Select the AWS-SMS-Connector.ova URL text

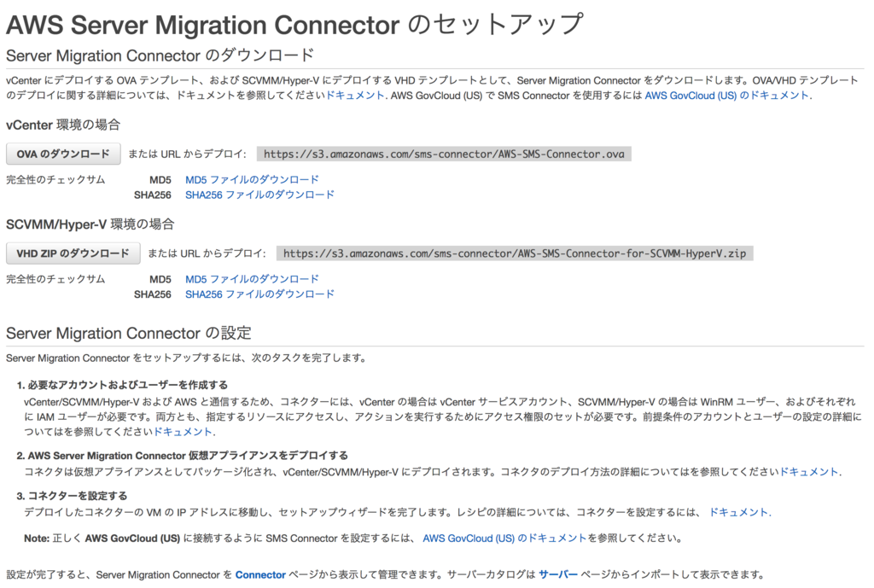[445, 154]
